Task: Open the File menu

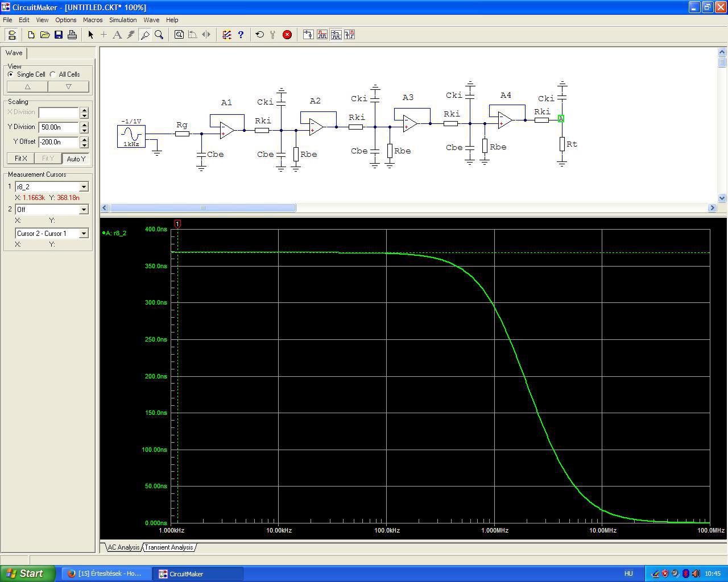Action: coord(7,20)
